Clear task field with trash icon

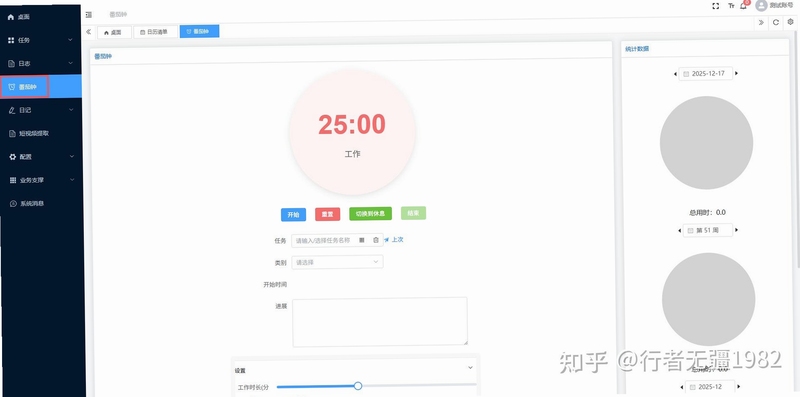(376, 240)
